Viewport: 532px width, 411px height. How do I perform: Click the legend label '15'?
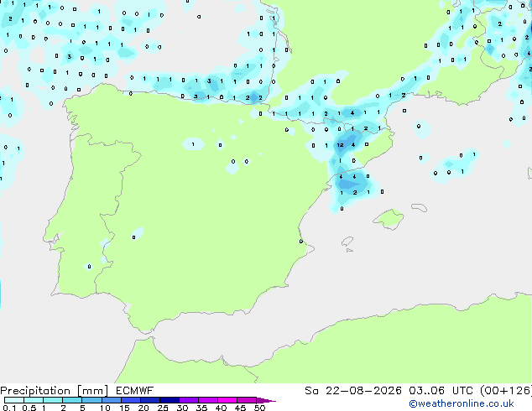click(124, 408)
